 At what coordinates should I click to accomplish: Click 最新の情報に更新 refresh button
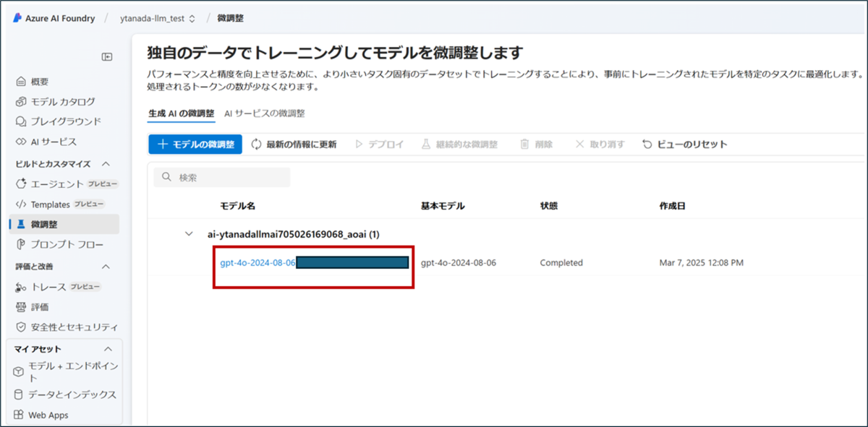tap(294, 144)
